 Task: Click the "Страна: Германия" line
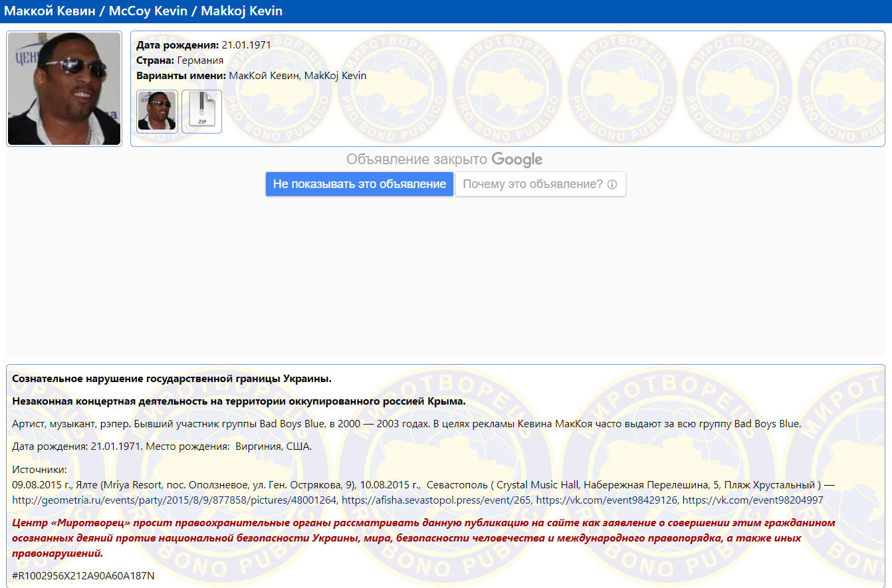(179, 60)
